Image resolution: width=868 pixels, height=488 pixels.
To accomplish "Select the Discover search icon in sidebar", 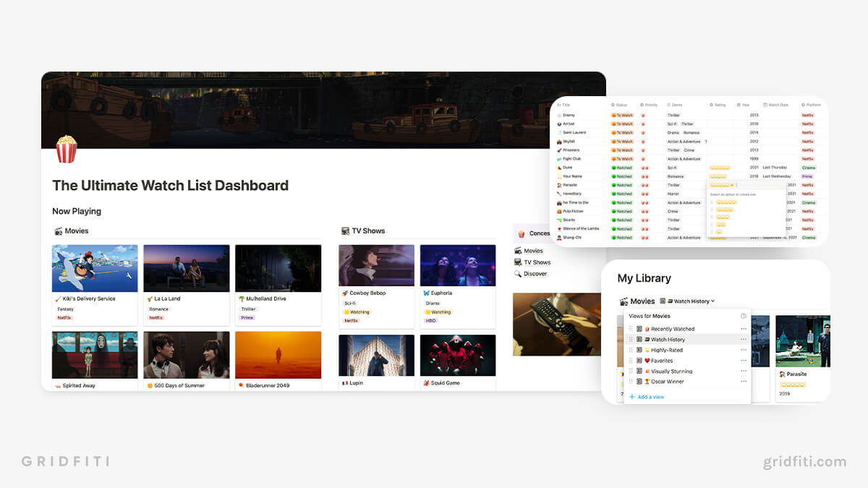I will tap(517, 273).
